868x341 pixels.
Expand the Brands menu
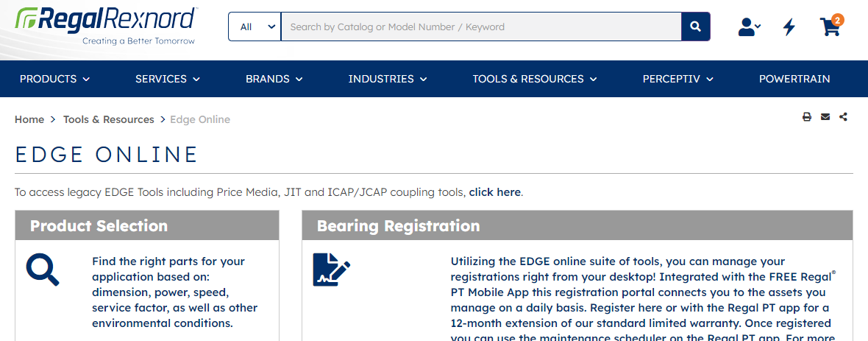tap(274, 79)
